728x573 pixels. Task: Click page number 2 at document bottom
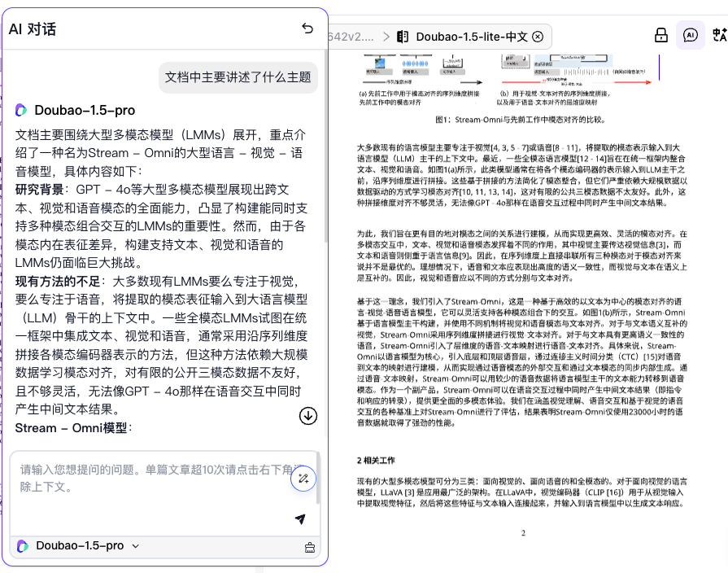[x=523, y=533]
